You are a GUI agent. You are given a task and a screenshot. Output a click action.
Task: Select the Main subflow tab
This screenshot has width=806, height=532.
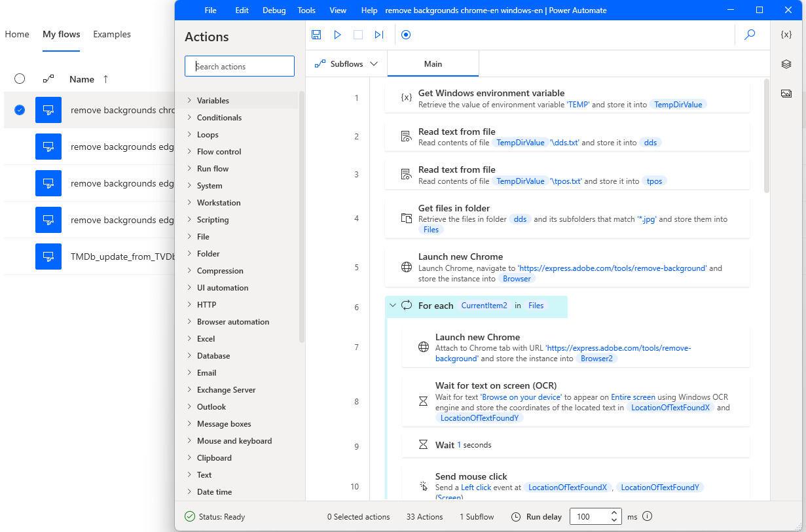coord(433,63)
